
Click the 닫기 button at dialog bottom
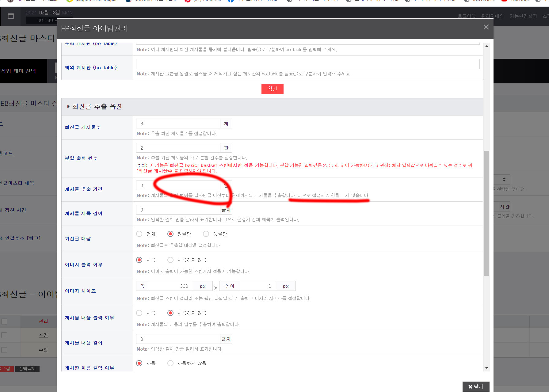pos(476,386)
